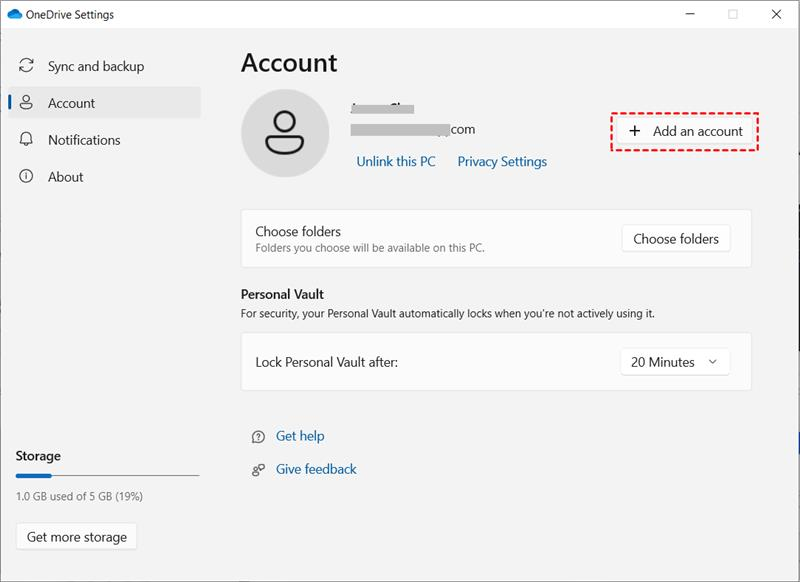Click the Personal Vault auto-lock description text
800x582 pixels.
447,313
